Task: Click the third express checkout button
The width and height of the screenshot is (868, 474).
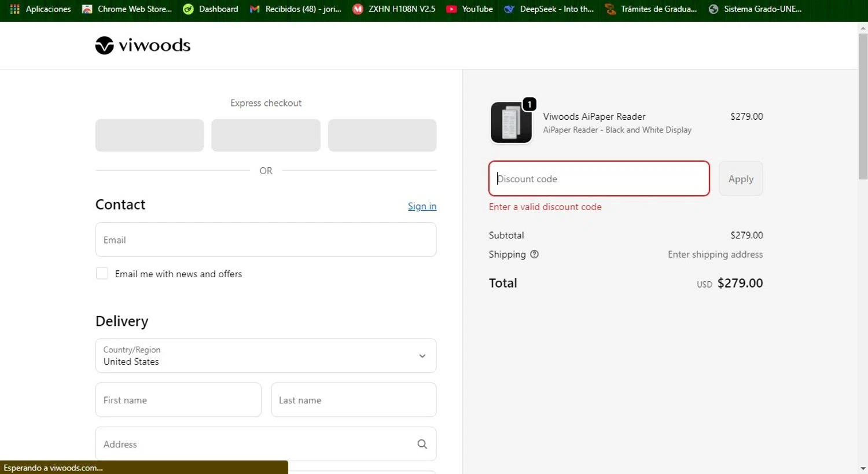Action: [382, 135]
